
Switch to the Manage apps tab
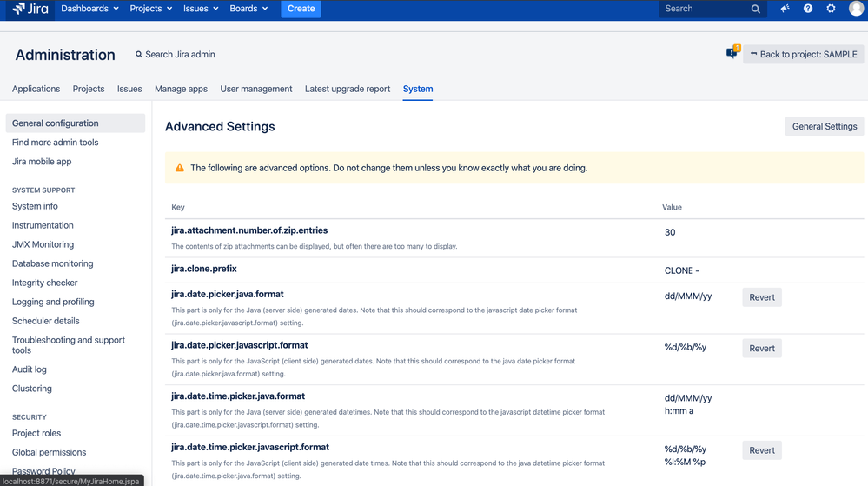tap(181, 89)
